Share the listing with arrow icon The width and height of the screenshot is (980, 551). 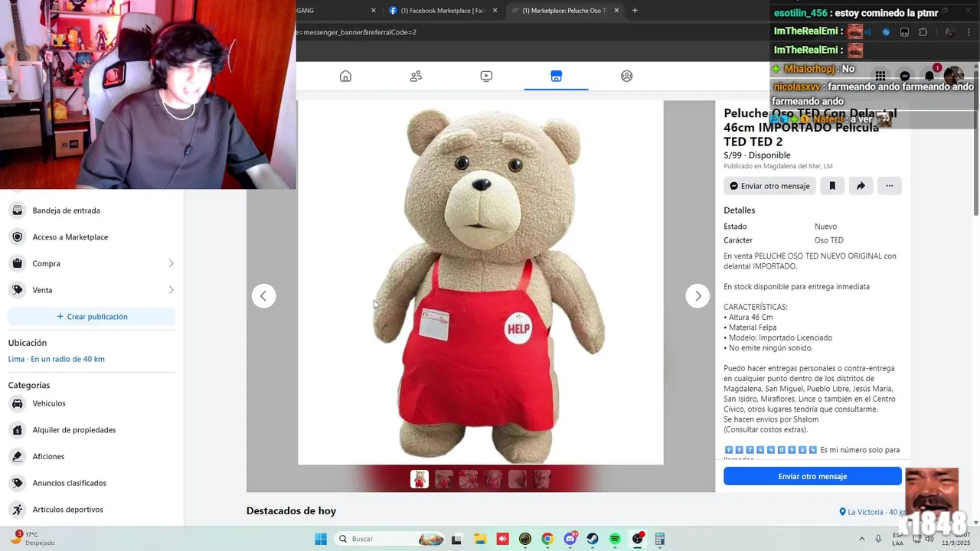861,186
